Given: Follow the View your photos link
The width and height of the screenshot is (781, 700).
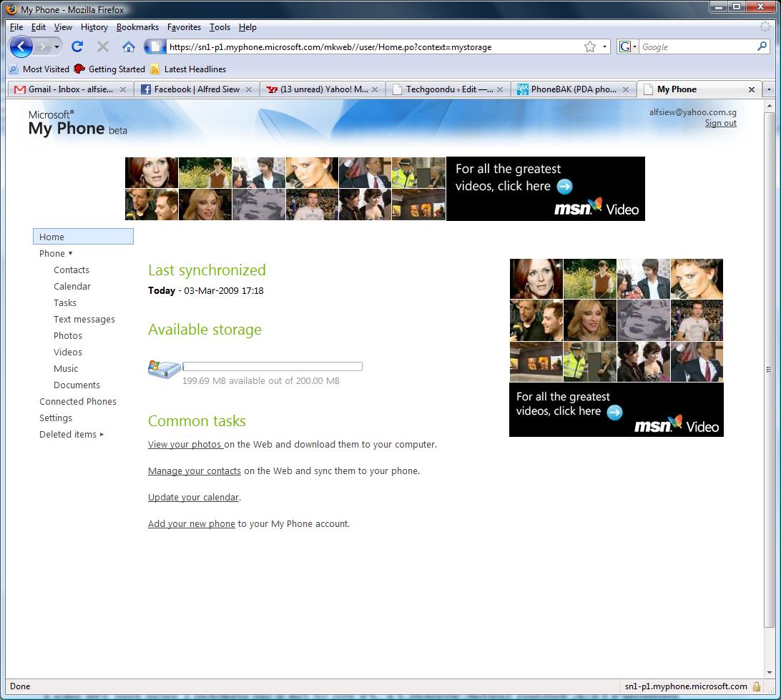Looking at the screenshot, I should [x=185, y=445].
